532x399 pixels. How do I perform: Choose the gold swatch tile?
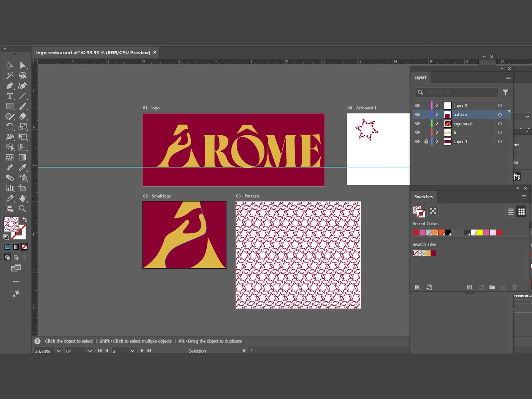coord(427,253)
